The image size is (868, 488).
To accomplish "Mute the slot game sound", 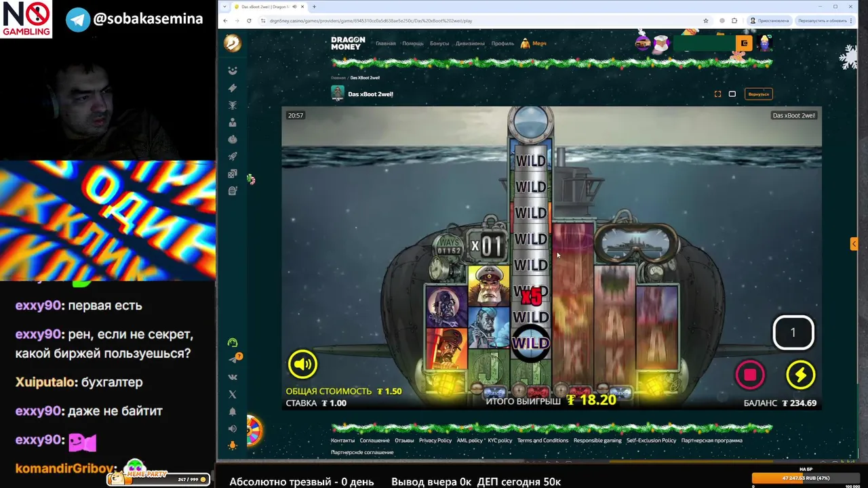I will tap(302, 364).
